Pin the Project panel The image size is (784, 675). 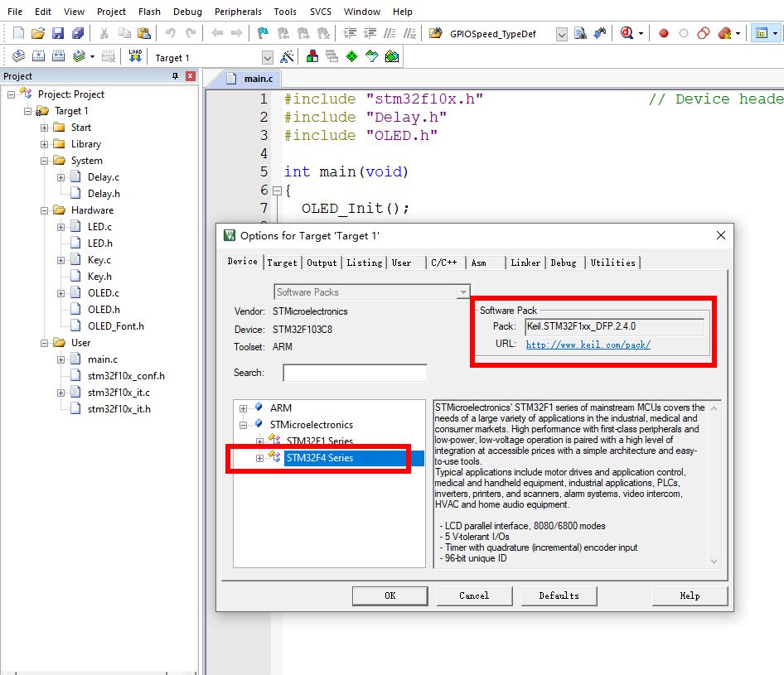175,76
